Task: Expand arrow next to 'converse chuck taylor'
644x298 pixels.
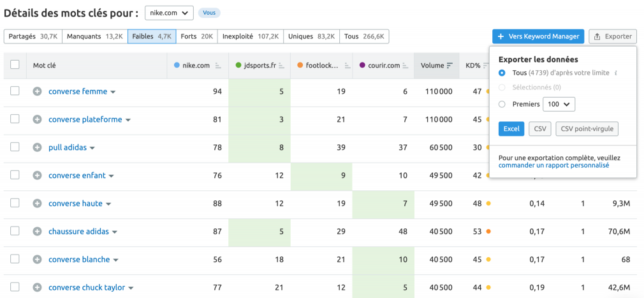Action: [x=131, y=288]
